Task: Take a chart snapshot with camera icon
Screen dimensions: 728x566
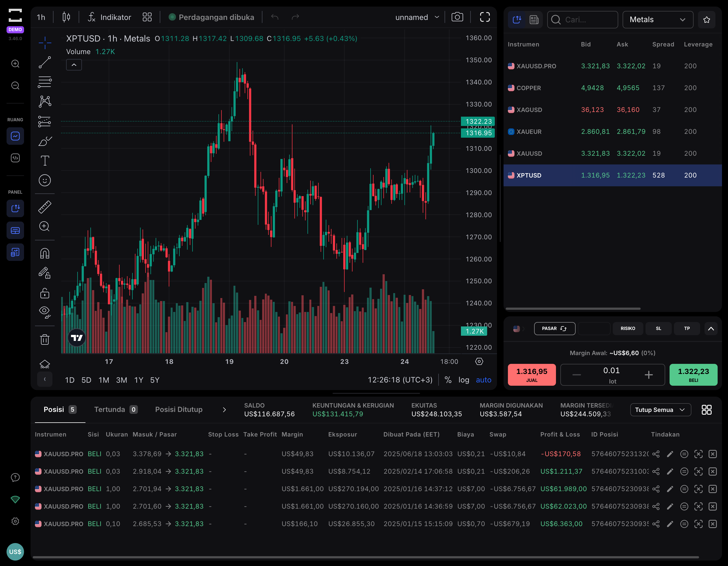Action: [x=457, y=17]
